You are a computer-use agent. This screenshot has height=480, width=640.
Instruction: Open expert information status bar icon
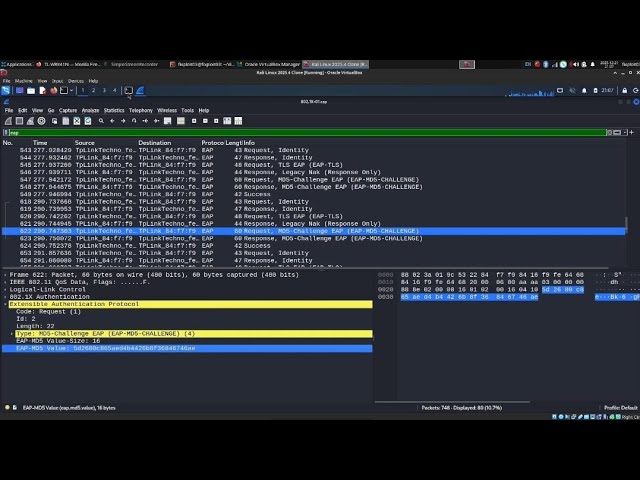coord(7,407)
